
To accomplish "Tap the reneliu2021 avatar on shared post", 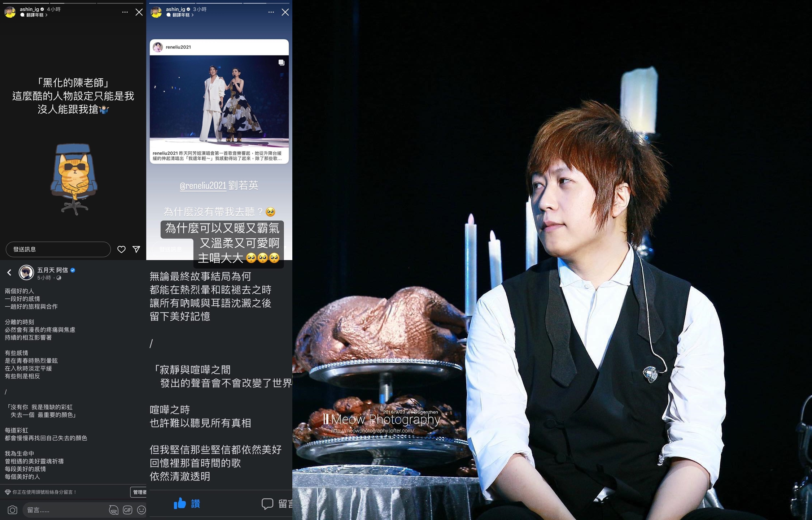I will coord(158,47).
